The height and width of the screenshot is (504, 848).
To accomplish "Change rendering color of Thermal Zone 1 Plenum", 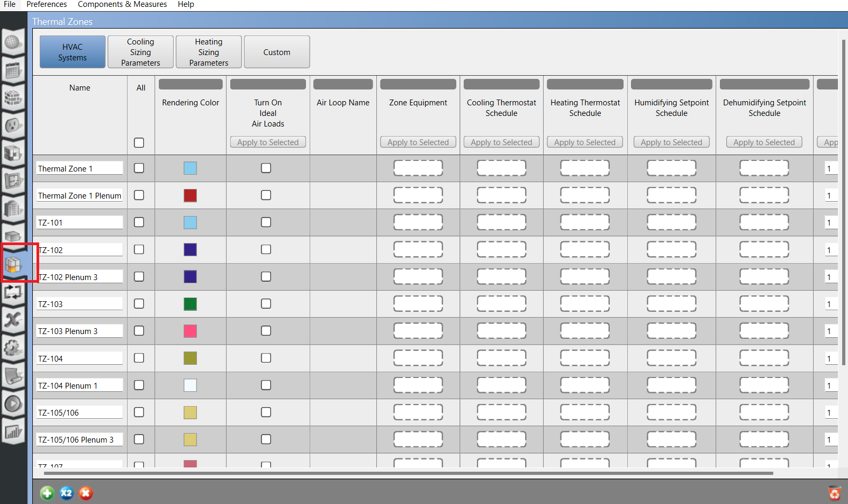I will pyautogui.click(x=191, y=195).
